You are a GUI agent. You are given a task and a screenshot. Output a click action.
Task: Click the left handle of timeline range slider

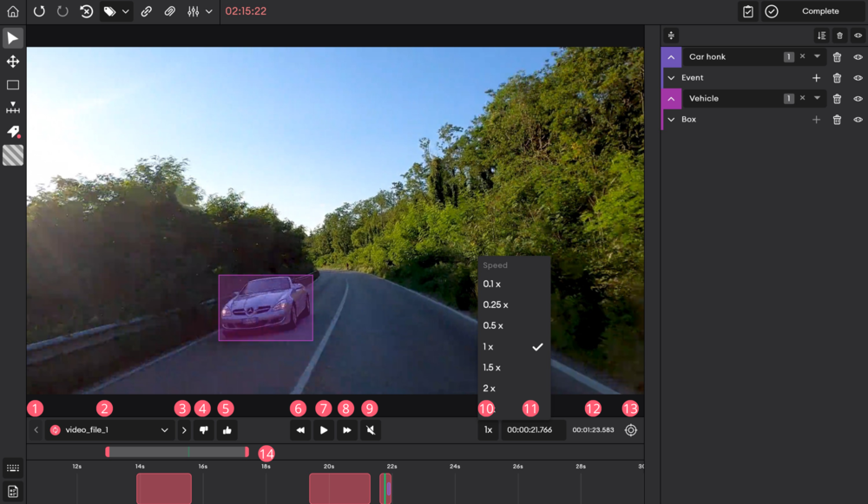pos(108,452)
